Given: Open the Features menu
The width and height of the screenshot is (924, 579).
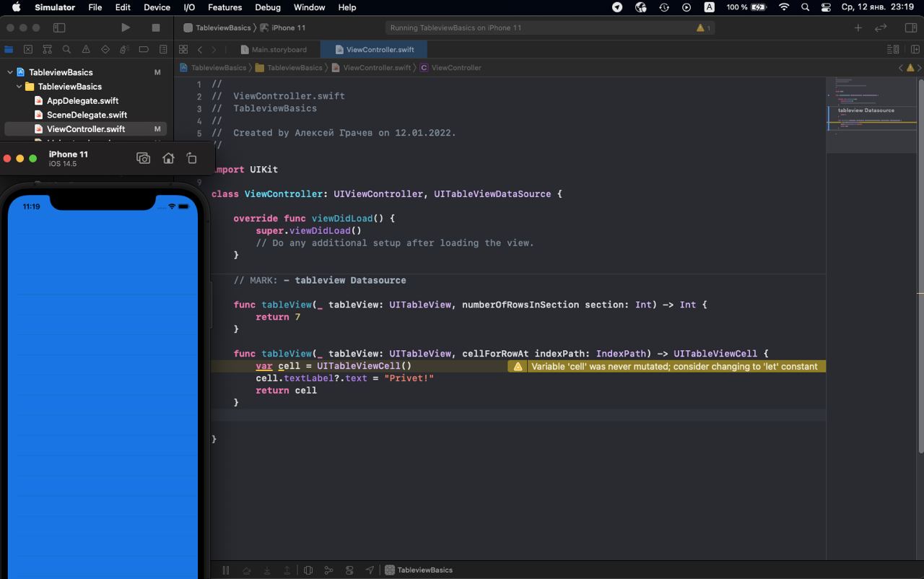Looking at the screenshot, I should (x=225, y=7).
